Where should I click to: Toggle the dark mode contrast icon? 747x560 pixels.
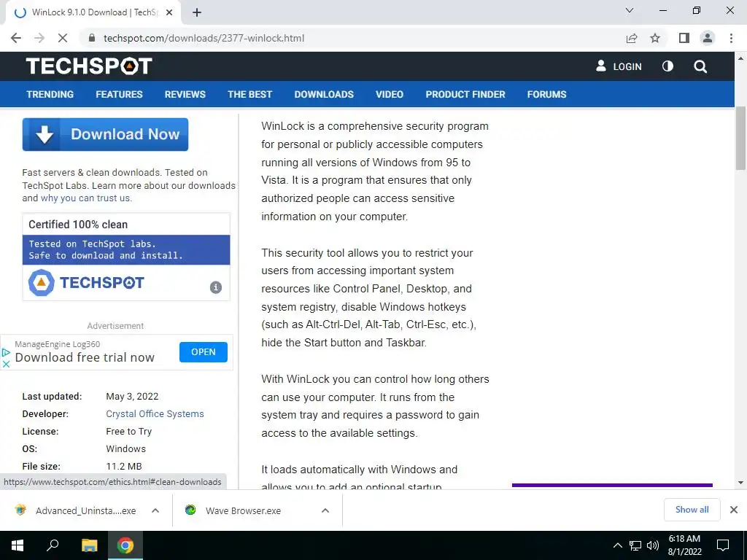click(668, 66)
